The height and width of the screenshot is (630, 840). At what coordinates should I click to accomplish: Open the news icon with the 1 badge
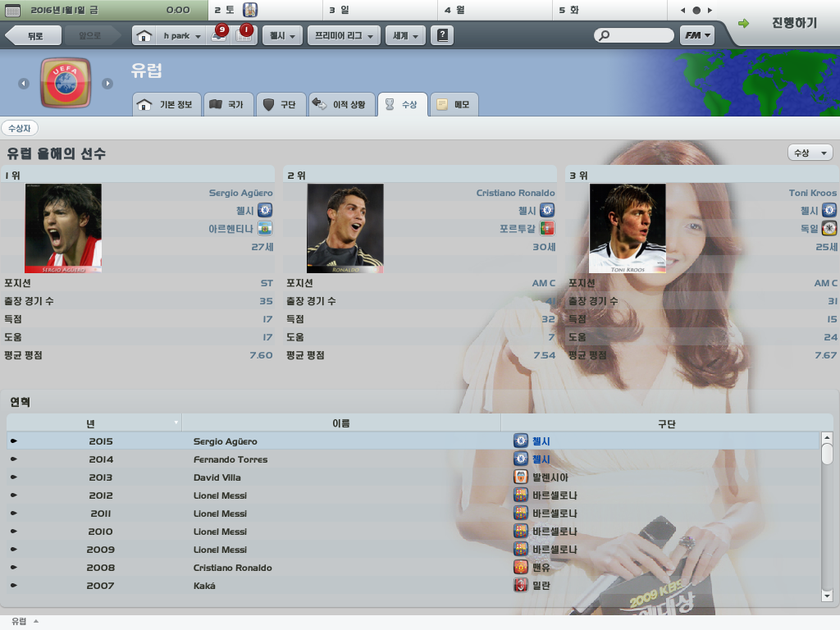(x=244, y=34)
